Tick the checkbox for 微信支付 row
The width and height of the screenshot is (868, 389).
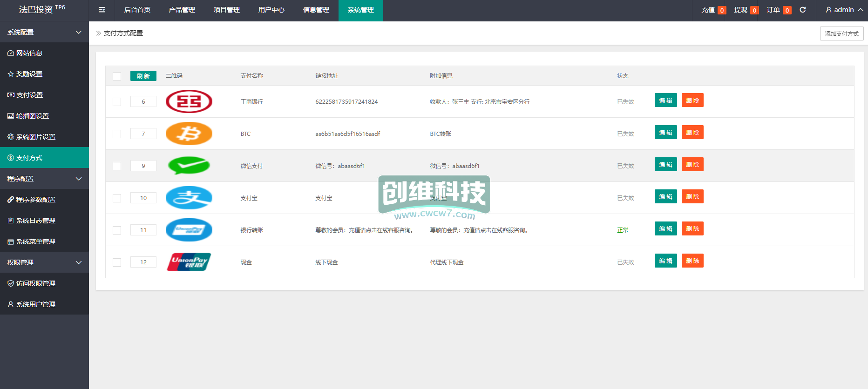117,166
